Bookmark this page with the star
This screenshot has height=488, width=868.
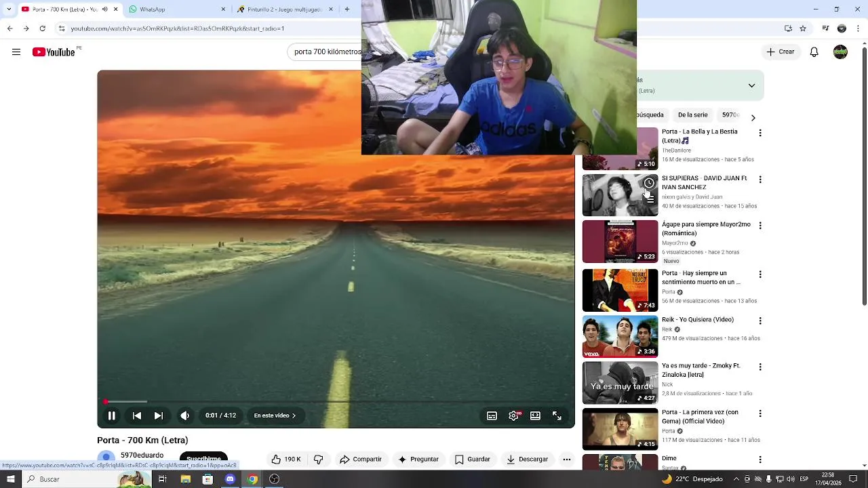(803, 28)
